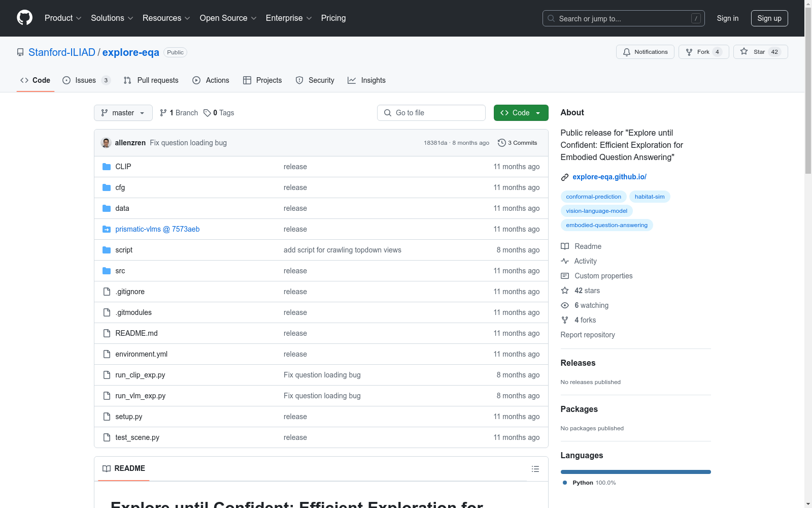This screenshot has height=508, width=812.
Task: Click the README.md file icon
Action: [x=107, y=333]
